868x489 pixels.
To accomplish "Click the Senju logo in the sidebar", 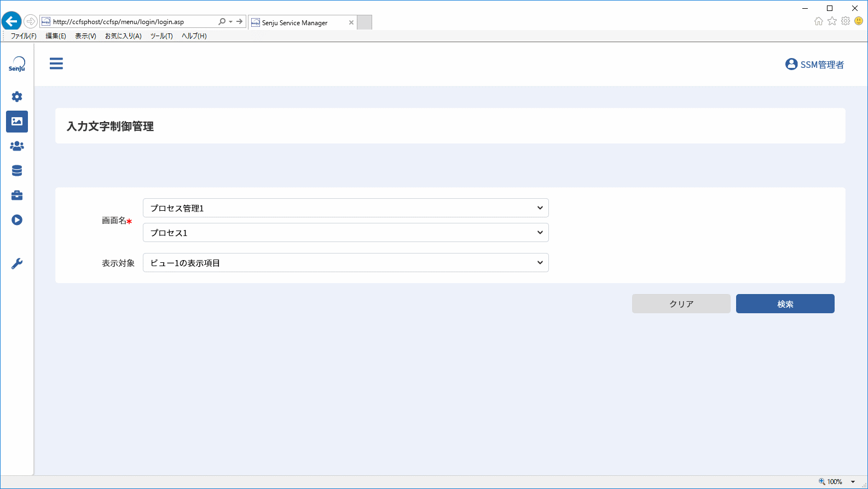I will point(17,64).
